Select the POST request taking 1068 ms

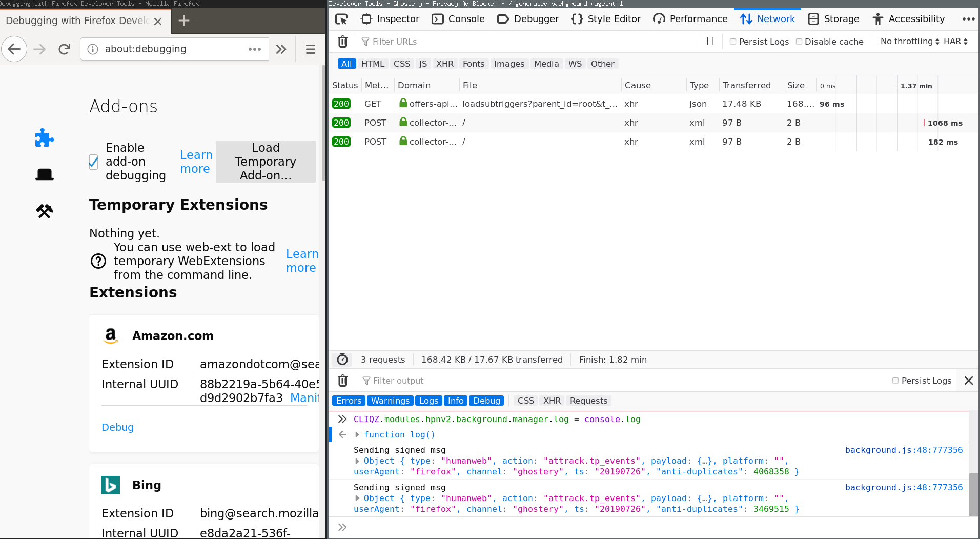coord(654,123)
